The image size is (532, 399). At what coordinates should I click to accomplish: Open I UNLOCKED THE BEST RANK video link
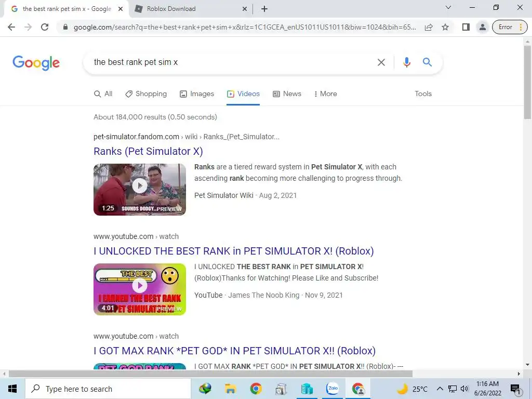(x=234, y=251)
